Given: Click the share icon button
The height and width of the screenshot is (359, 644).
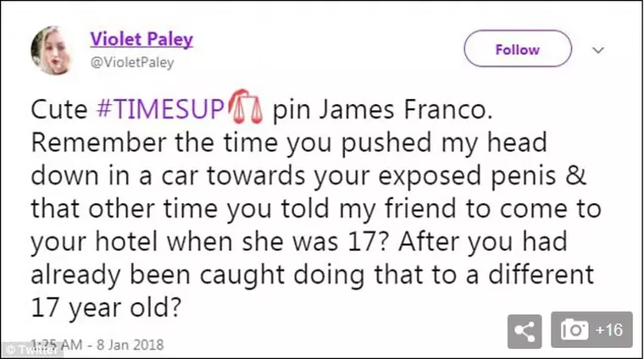Looking at the screenshot, I should click(525, 331).
